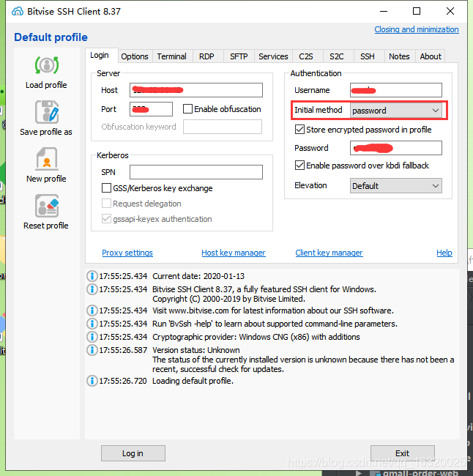Open the SSH tab
The image size is (473, 476).
coord(368,56)
